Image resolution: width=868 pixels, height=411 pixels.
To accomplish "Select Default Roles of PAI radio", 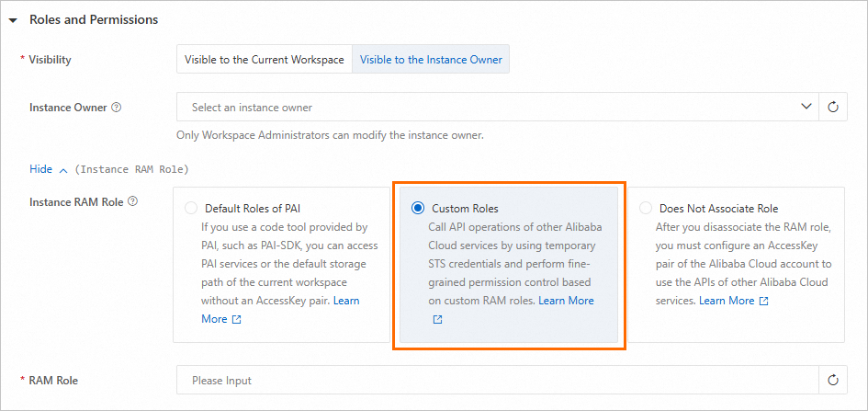I will (191, 208).
